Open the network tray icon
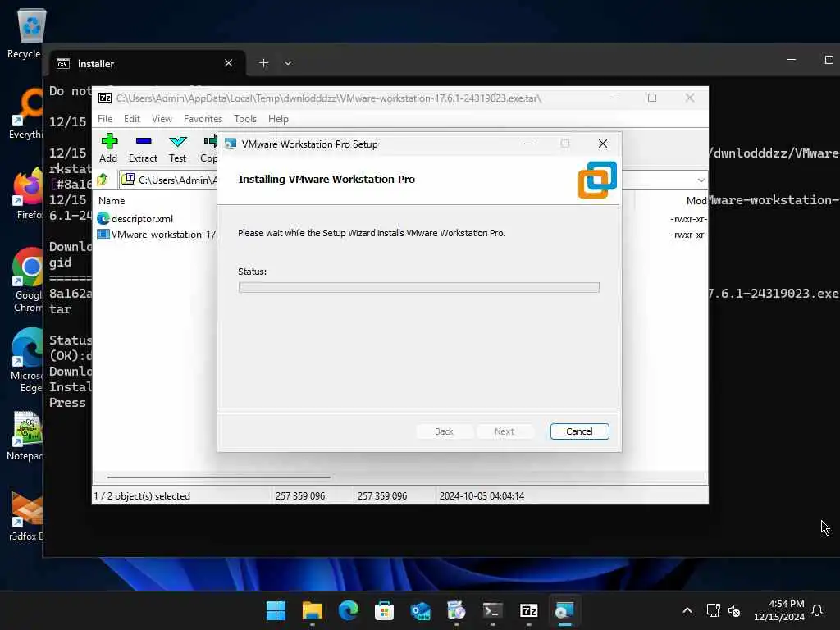 713,610
